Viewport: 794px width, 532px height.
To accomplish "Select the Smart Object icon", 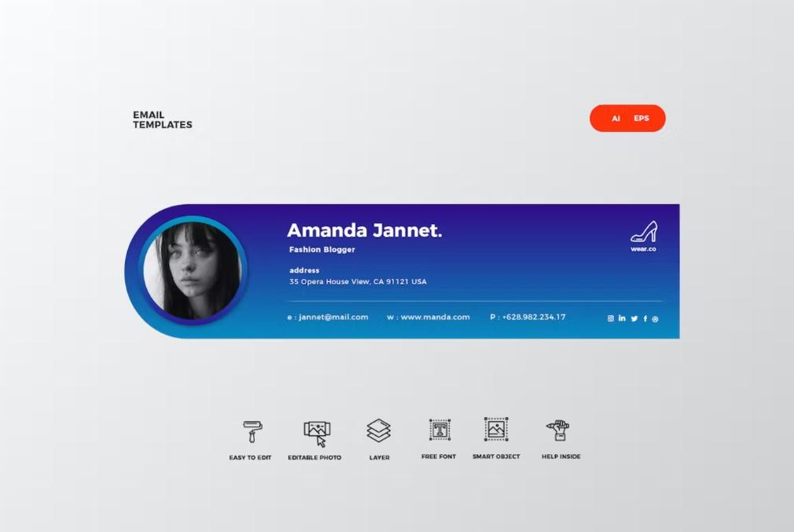I will (496, 429).
